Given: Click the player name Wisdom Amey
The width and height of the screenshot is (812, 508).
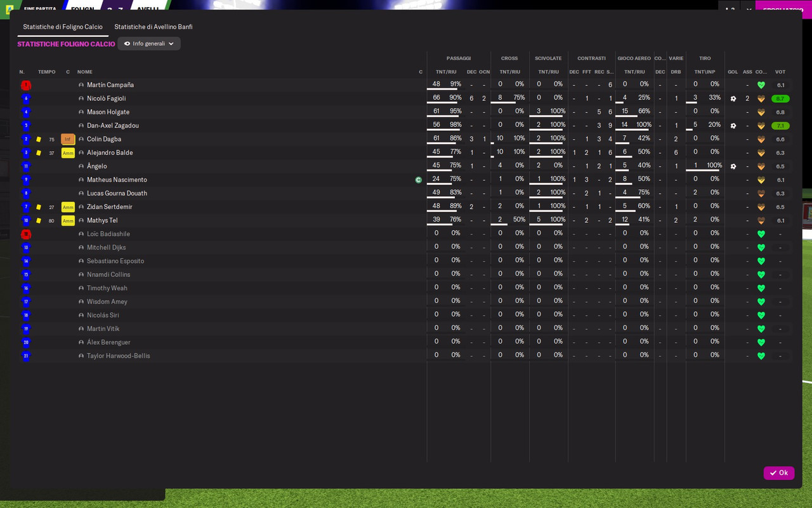Looking at the screenshot, I should click(107, 302).
